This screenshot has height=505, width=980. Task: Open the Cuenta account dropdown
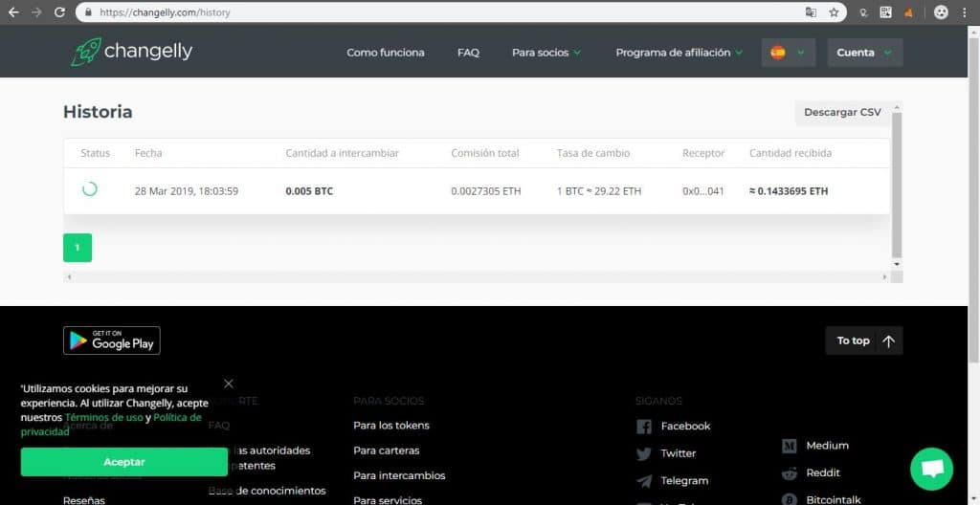tap(865, 53)
